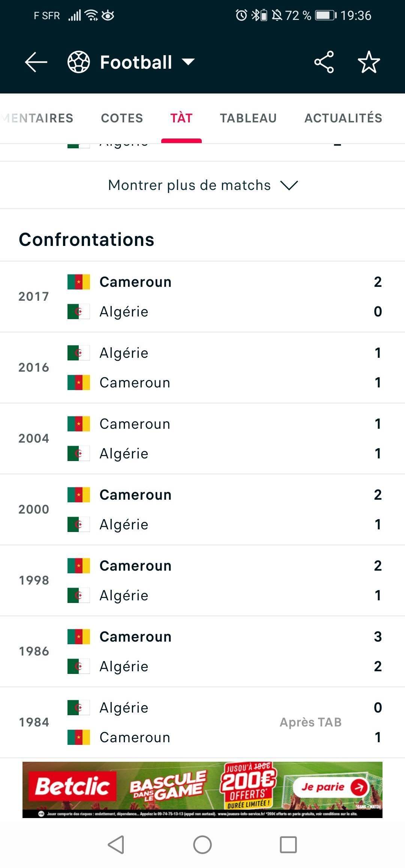Open the 2000 Cameroun vs Algérie match
The width and height of the screenshot is (405, 868).
click(x=202, y=509)
